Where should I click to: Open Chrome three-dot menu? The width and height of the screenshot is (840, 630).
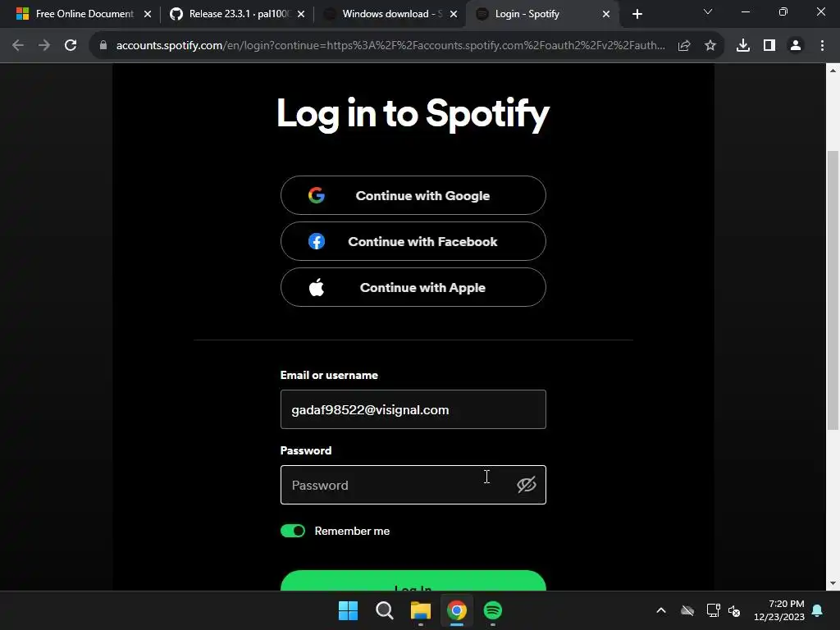pyautogui.click(x=822, y=46)
